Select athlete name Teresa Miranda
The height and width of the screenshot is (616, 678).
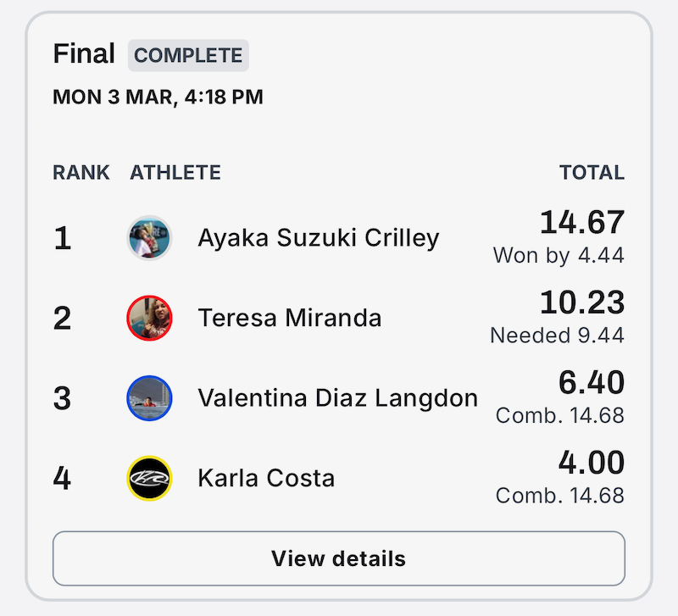(x=290, y=318)
